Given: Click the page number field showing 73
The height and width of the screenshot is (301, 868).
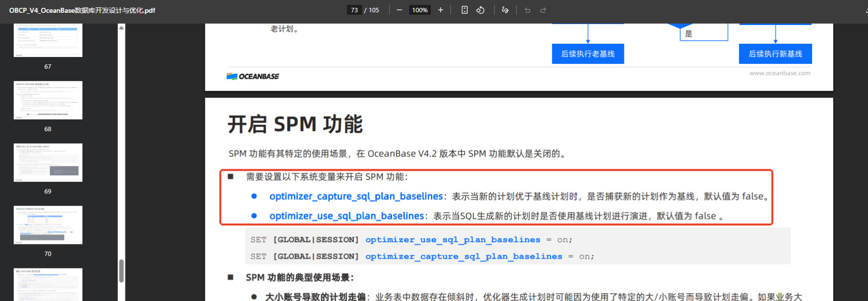Looking at the screenshot, I should tap(354, 10).
